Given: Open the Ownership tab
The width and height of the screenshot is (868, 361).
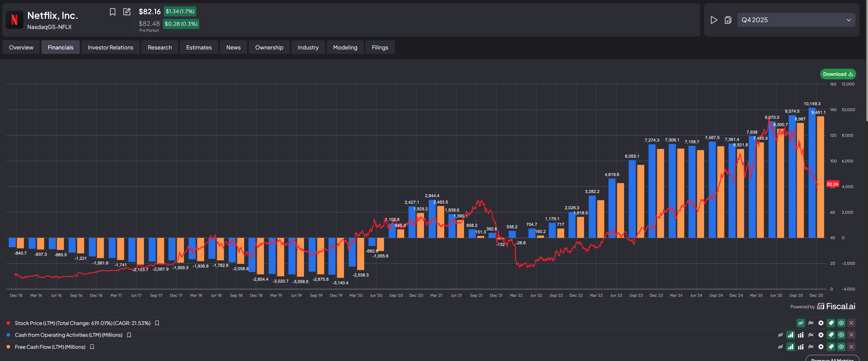Looking at the screenshot, I should (269, 48).
